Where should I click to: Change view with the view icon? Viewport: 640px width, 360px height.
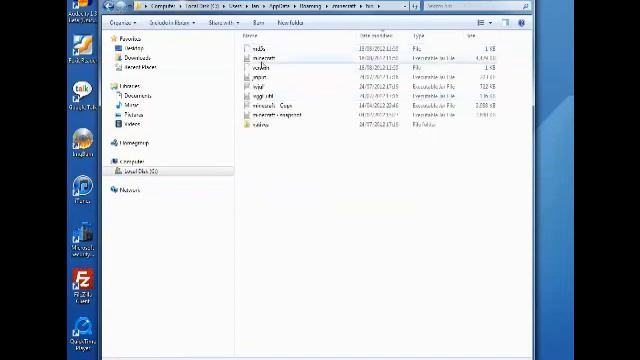pyautogui.click(x=481, y=23)
